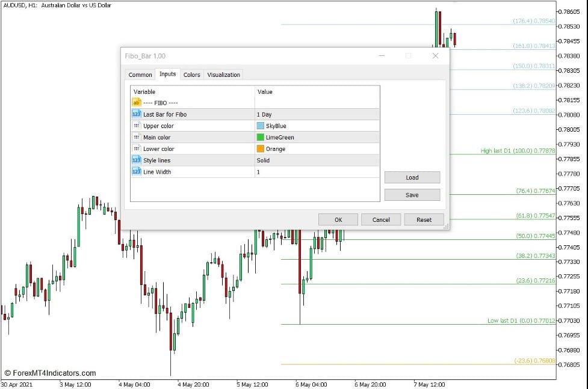Open the '1 Day' value for Last Bar for Fibo
This screenshot has height=389, width=588.
(x=317, y=114)
